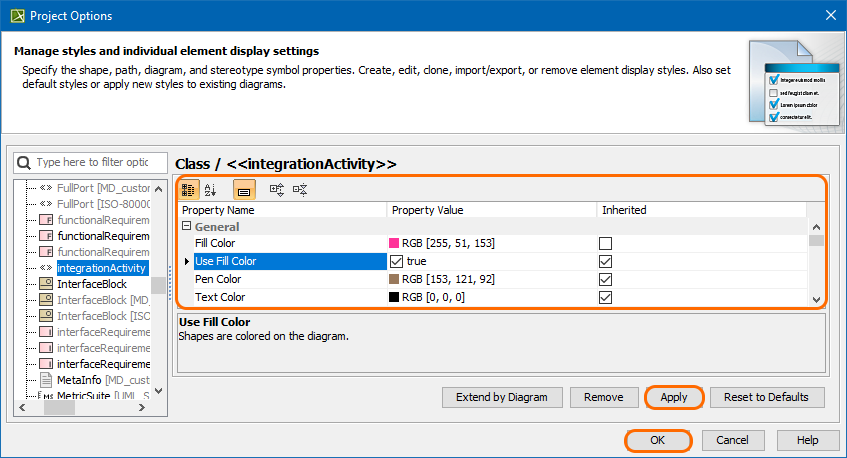The height and width of the screenshot is (458, 847).
Task: Toggle the show description area icon
Action: [244, 189]
